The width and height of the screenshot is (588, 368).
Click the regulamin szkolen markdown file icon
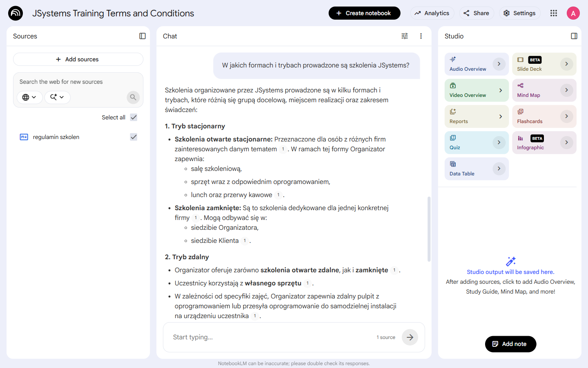(x=24, y=137)
